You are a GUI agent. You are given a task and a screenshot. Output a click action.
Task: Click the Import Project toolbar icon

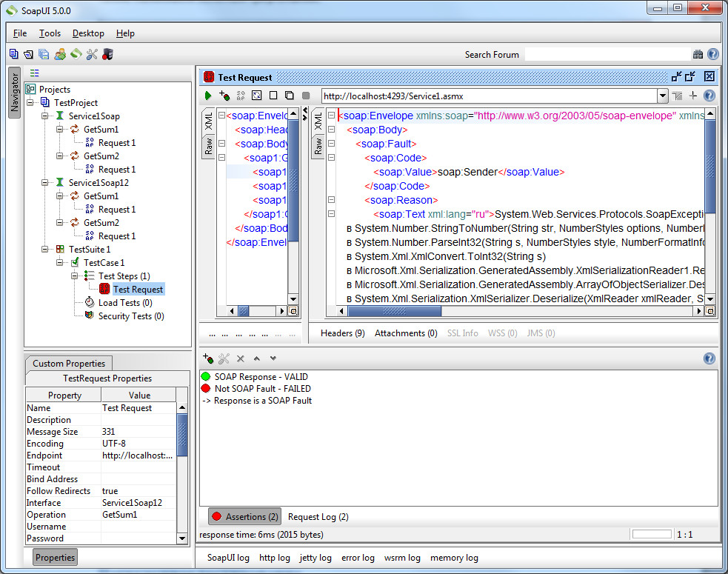(x=28, y=54)
